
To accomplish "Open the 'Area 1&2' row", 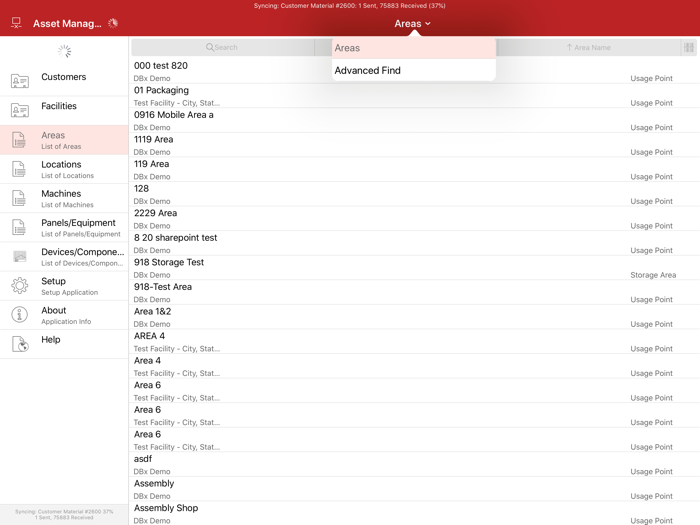I will coord(414,317).
